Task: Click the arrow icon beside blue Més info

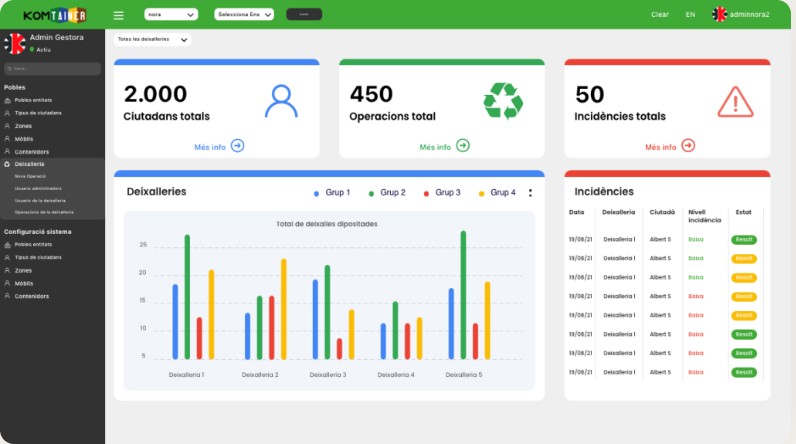Action: [237, 146]
